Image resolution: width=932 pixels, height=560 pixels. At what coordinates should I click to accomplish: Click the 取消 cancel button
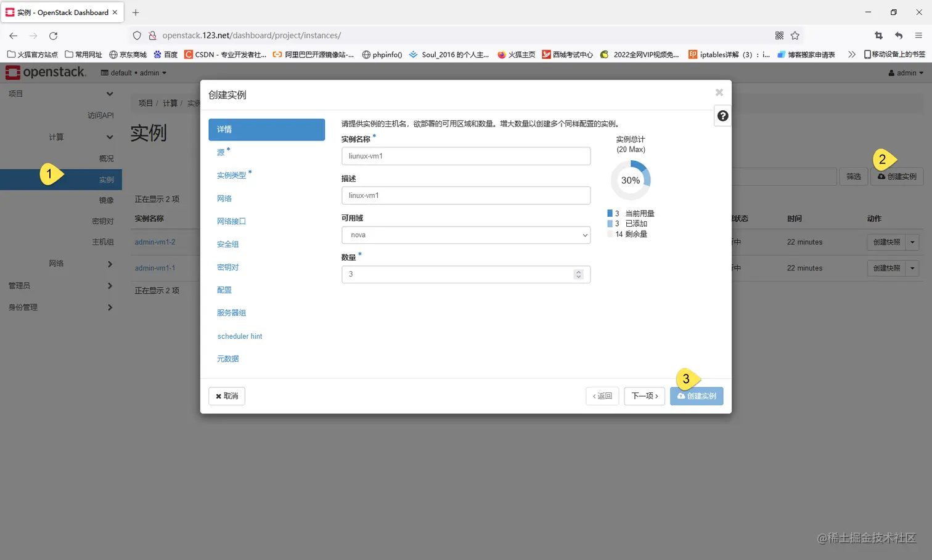226,396
